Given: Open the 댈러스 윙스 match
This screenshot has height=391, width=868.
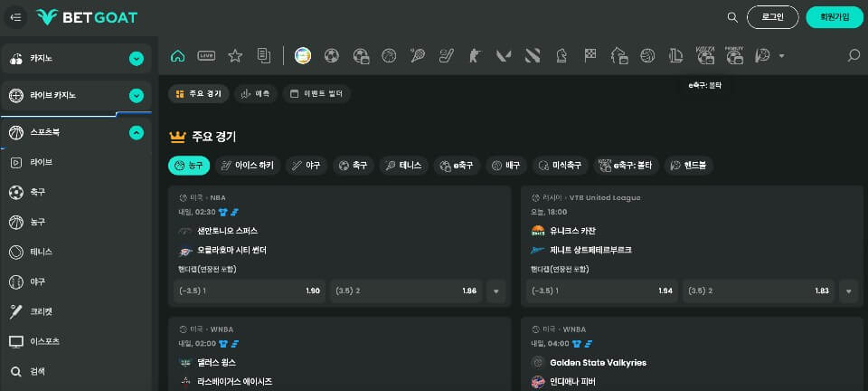Looking at the screenshot, I should click(216, 363).
